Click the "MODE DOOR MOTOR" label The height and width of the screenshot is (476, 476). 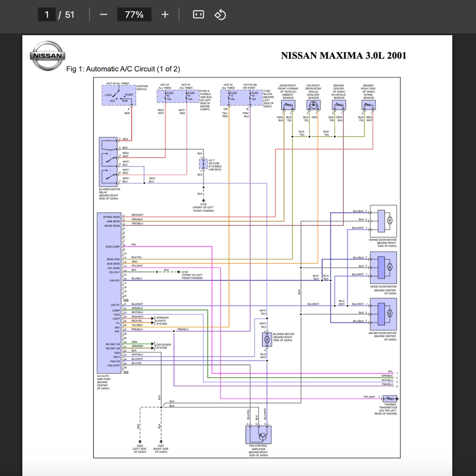click(x=383, y=286)
